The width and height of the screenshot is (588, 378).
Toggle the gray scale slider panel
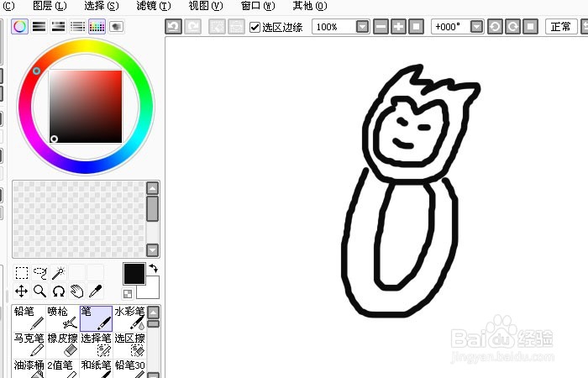[x=77, y=27]
